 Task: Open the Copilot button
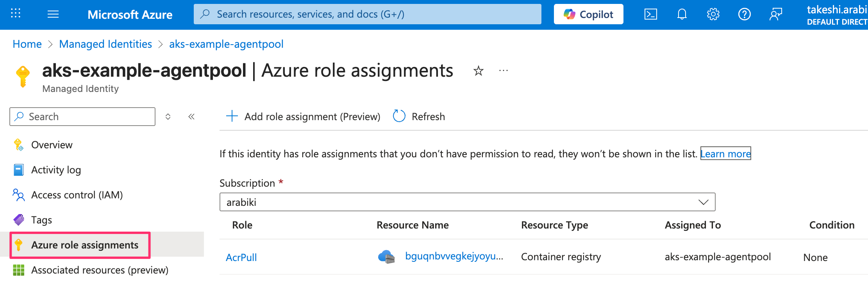588,14
